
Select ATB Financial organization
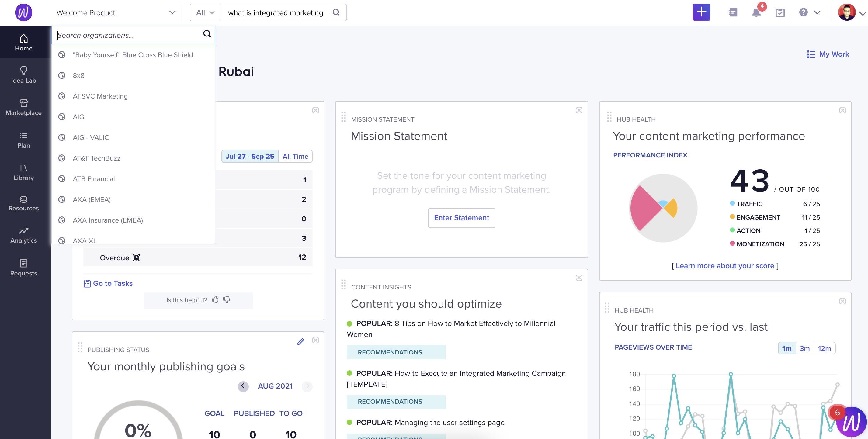(133, 178)
